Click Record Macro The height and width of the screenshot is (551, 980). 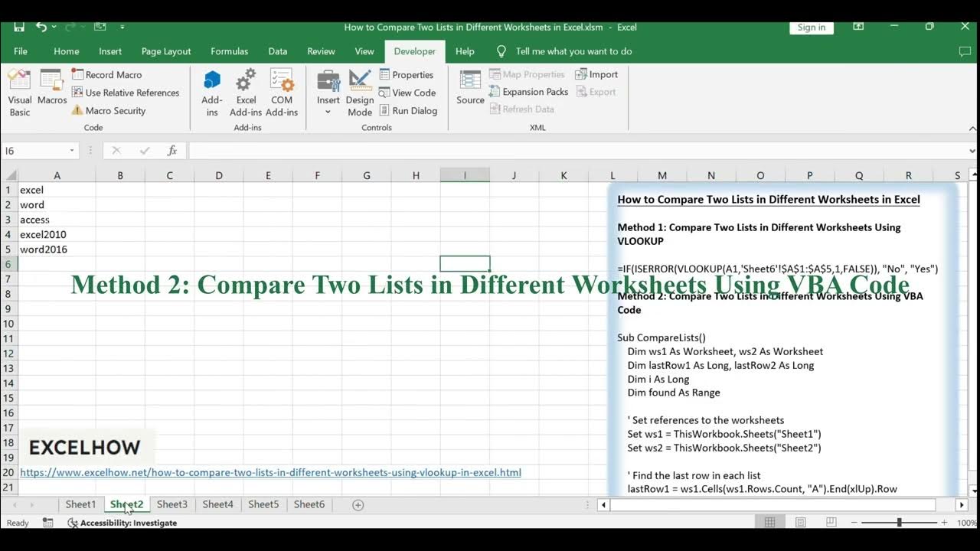point(106,74)
